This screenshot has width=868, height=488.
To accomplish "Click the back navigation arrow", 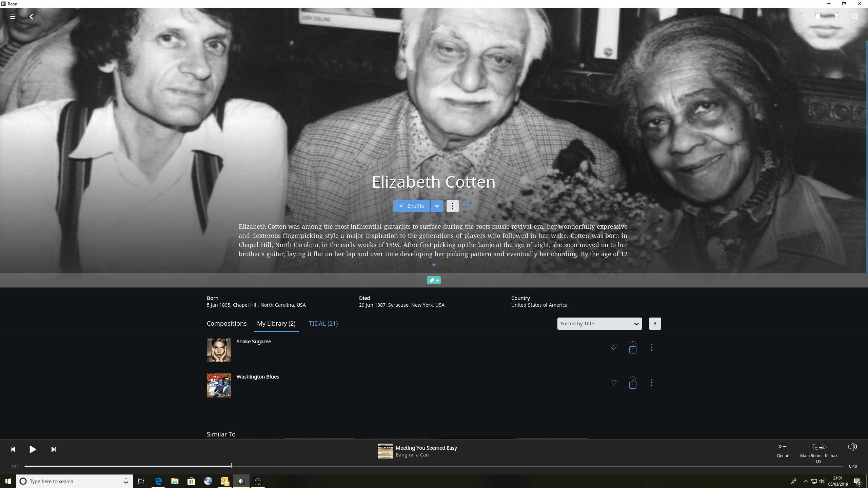I will [x=31, y=16].
